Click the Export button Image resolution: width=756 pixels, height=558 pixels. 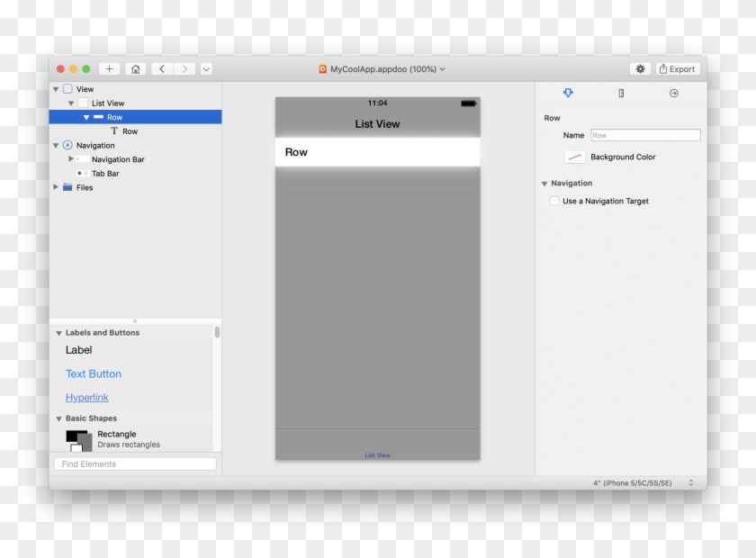[677, 69]
